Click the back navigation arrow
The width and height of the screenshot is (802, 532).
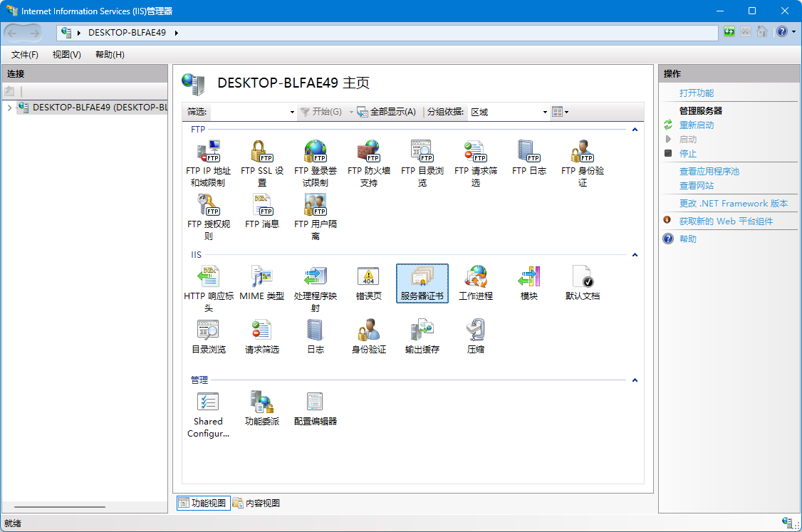[x=13, y=33]
